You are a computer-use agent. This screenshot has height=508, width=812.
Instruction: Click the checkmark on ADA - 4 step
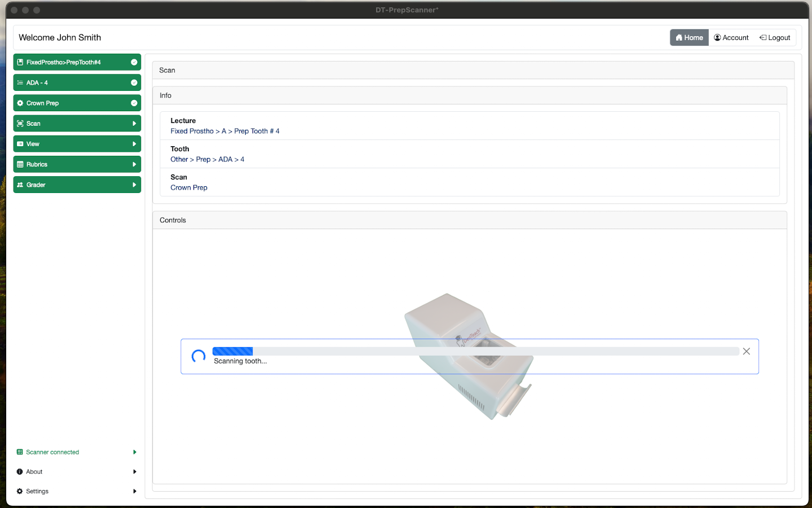134,82
